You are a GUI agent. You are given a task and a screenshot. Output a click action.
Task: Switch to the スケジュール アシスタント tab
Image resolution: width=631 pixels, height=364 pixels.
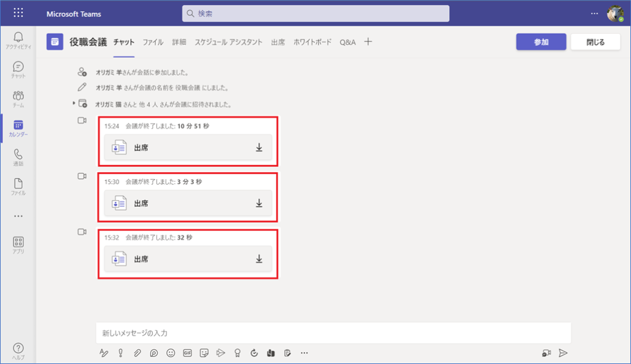tap(229, 42)
